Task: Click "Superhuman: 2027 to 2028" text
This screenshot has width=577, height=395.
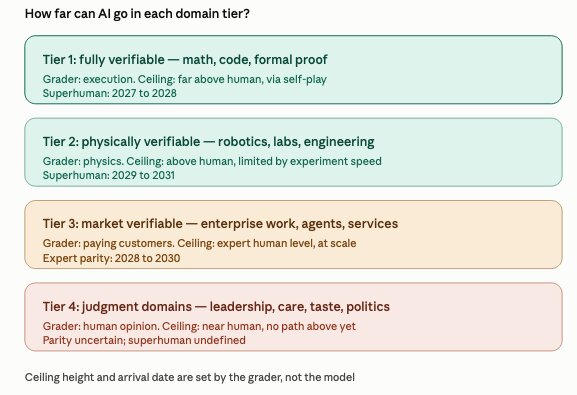Action: [110, 93]
